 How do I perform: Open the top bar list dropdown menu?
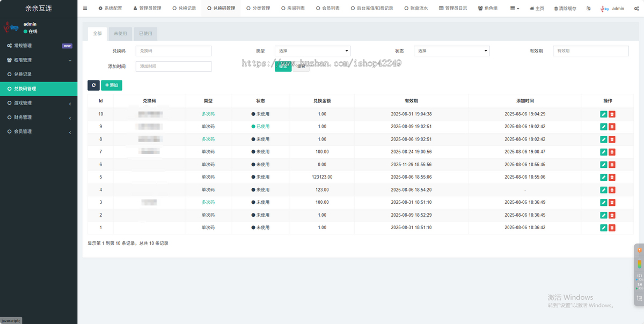coord(515,9)
